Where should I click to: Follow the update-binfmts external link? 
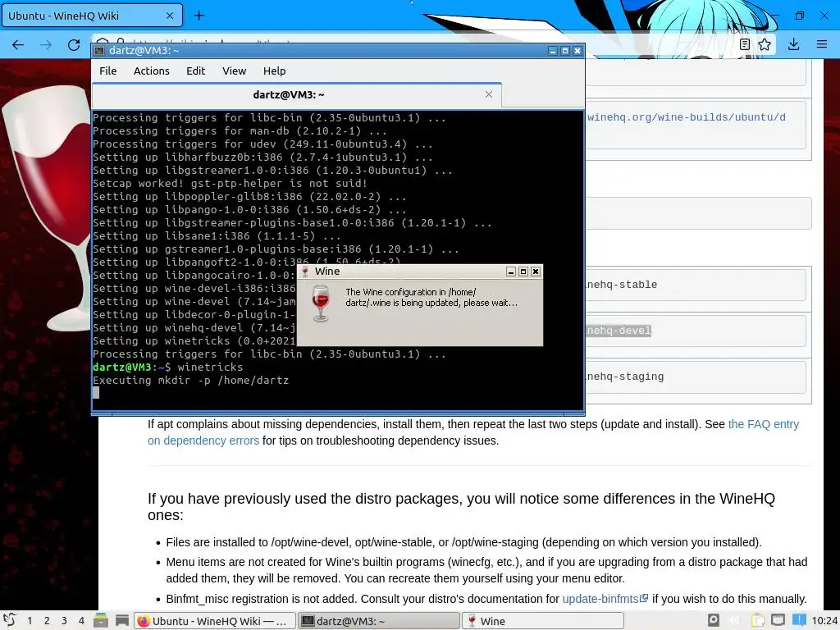605,599
